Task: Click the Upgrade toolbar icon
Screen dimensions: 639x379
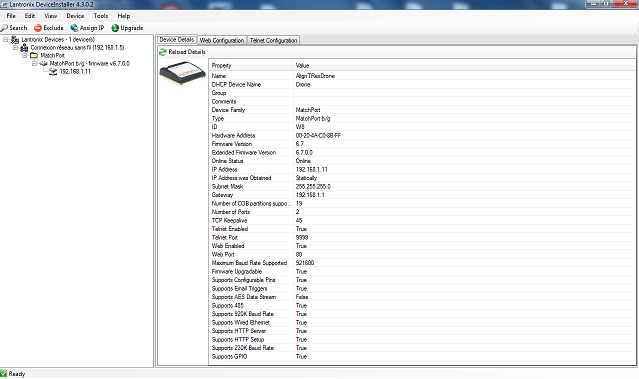Action: (115, 28)
